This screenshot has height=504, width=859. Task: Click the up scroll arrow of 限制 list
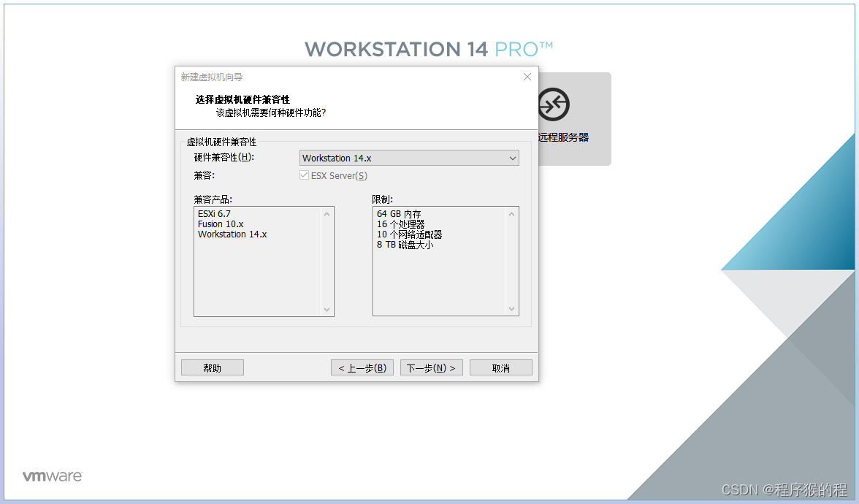click(x=513, y=212)
